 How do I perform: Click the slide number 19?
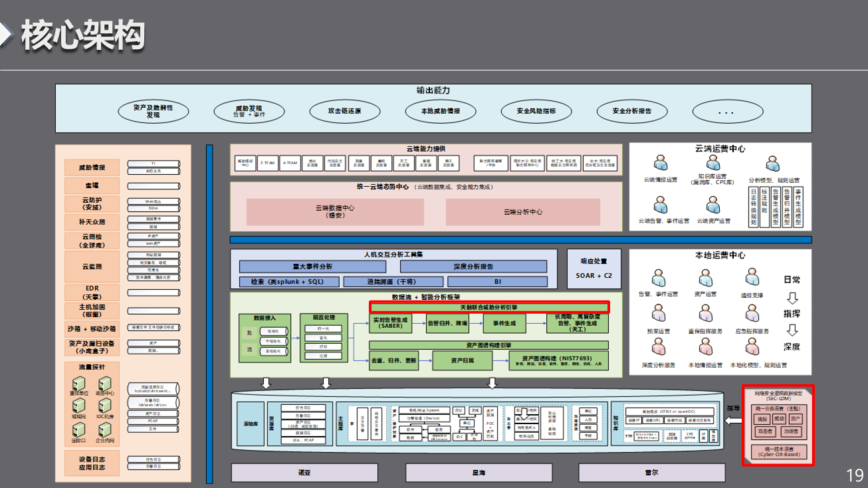click(855, 475)
